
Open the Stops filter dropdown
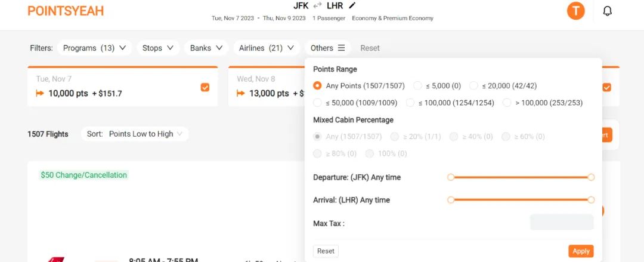pyautogui.click(x=158, y=48)
